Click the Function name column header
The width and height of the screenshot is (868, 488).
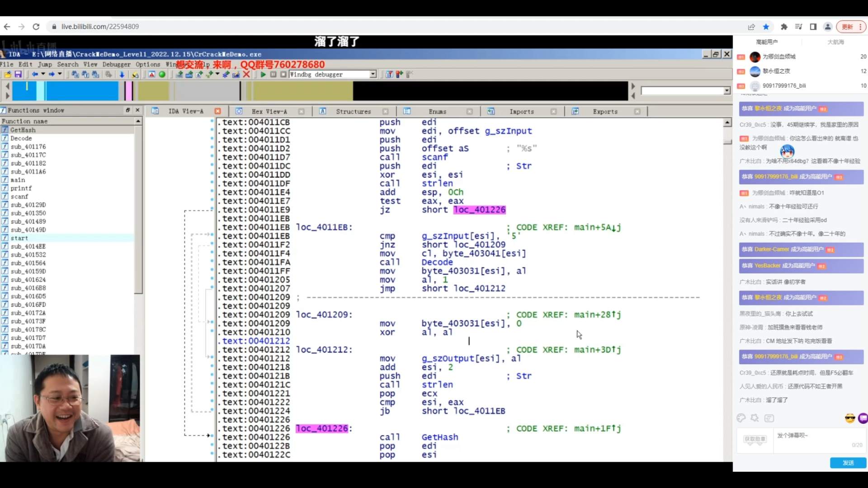[68, 122]
